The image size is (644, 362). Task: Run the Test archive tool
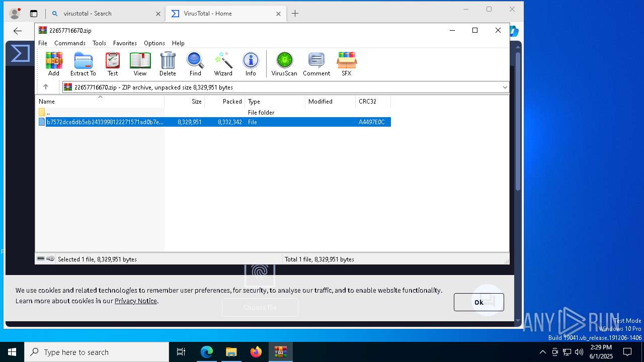coord(113,64)
